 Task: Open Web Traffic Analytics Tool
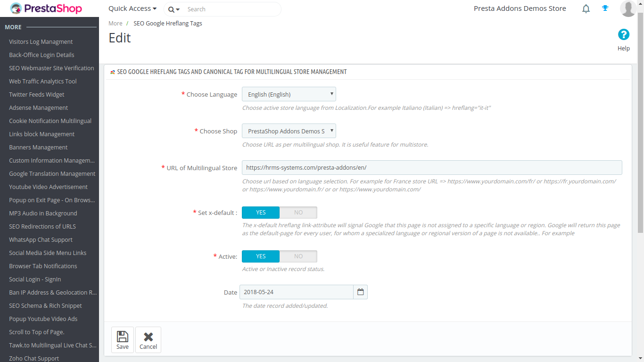[43, 81]
